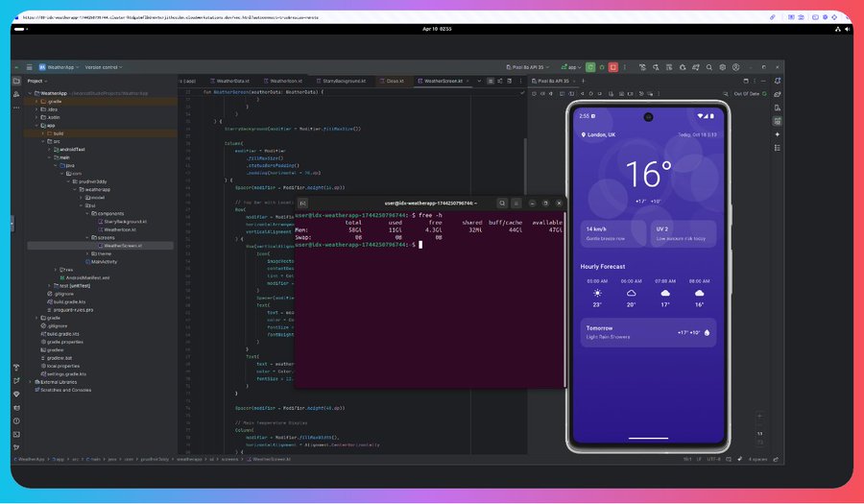This screenshot has width=864, height=504.
Task: Switch editor to Design view mode
Action: (509, 81)
